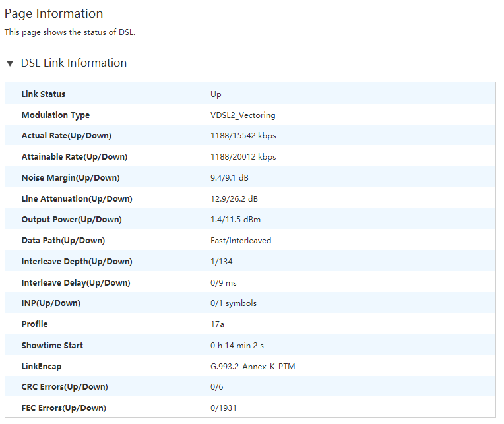Click the DSL Link Information section heading
The width and height of the screenshot is (504, 424).
[x=73, y=63]
